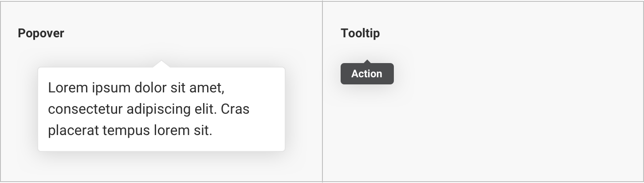Click the Action tooltip button
This screenshot has height=183, width=644.
coord(367,74)
